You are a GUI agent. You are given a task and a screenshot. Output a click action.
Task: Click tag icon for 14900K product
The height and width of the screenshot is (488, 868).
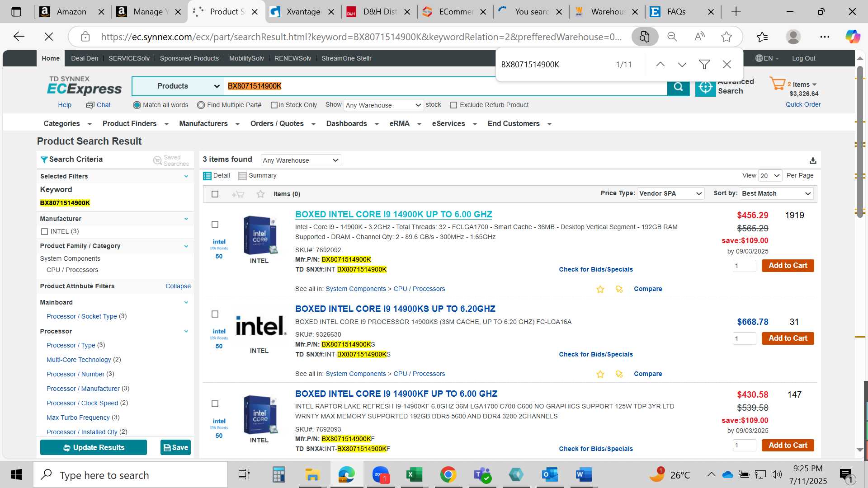(619, 289)
